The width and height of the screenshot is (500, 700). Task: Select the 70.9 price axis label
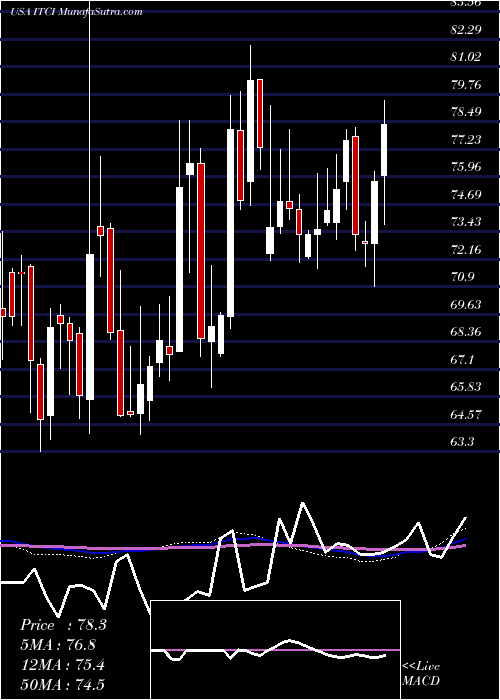(x=463, y=277)
